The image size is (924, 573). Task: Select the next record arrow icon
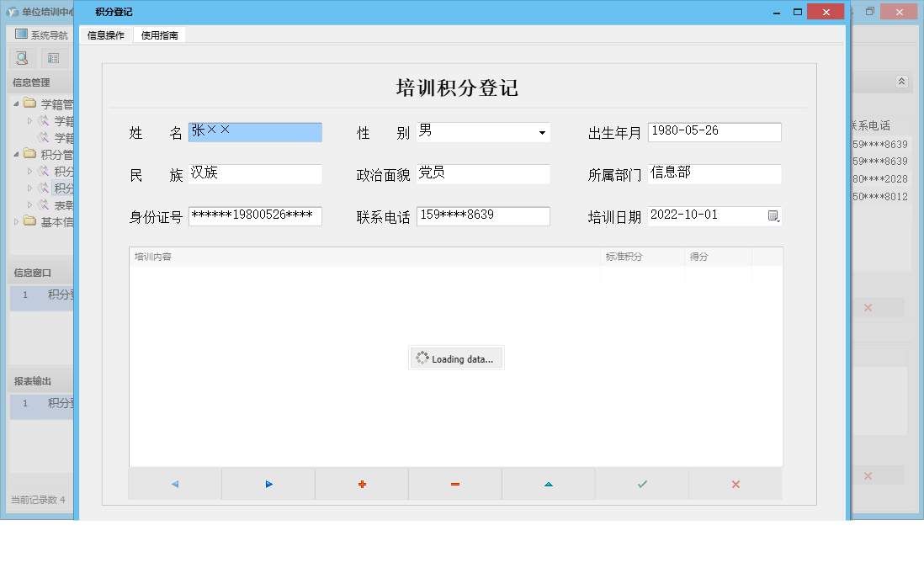point(268,484)
